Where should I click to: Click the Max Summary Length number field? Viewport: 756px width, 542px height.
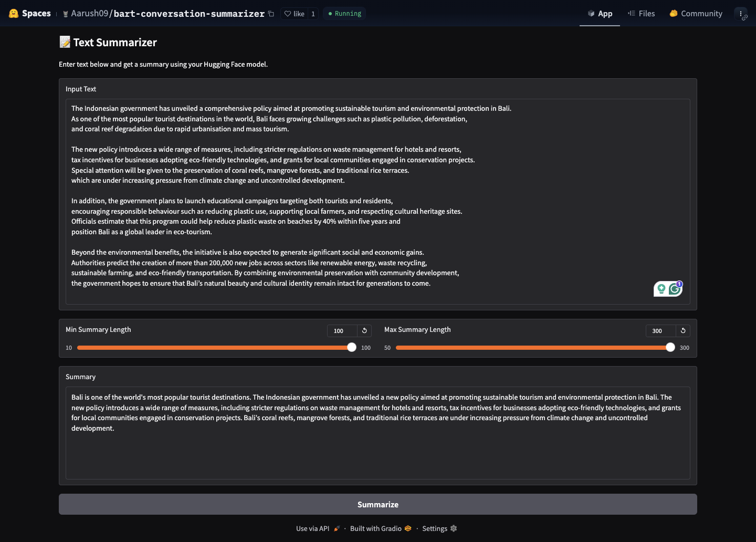pos(660,331)
